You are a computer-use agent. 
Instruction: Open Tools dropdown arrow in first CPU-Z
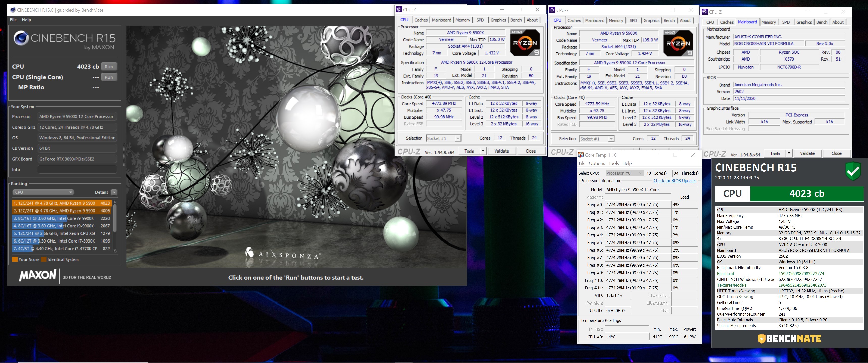click(483, 151)
